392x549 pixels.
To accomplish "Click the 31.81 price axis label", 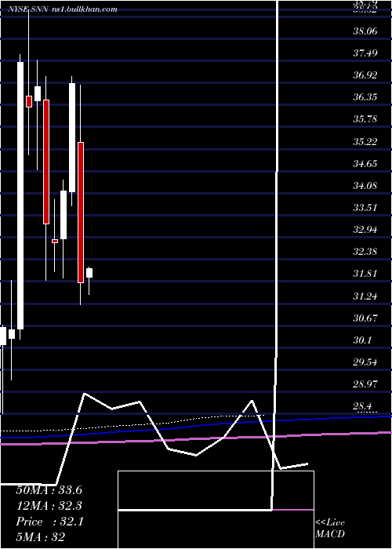I will point(365,274).
